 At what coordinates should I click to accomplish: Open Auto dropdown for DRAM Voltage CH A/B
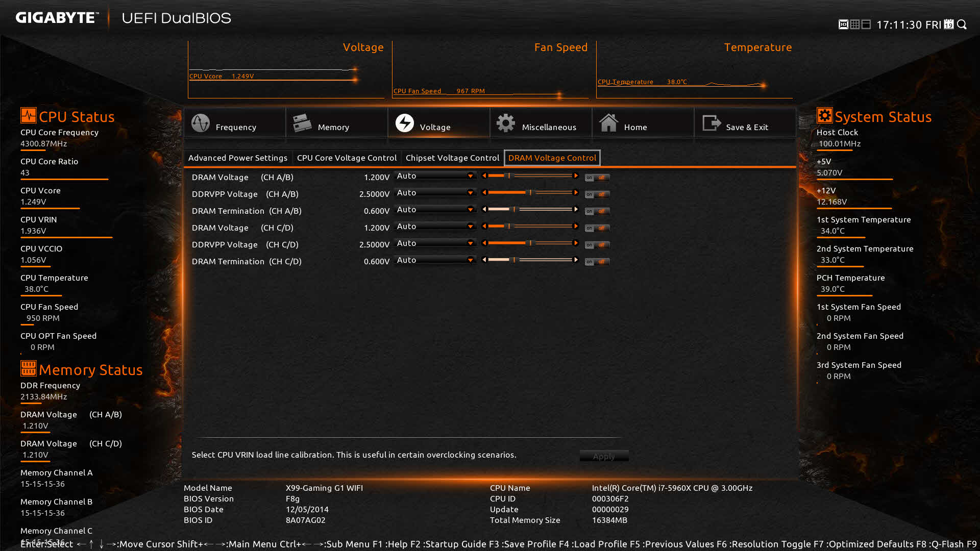coord(435,176)
